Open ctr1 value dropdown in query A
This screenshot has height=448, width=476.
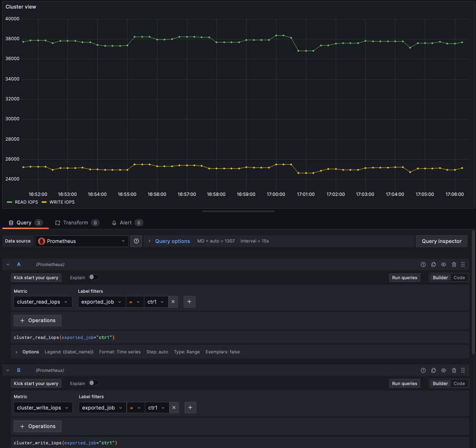(156, 302)
